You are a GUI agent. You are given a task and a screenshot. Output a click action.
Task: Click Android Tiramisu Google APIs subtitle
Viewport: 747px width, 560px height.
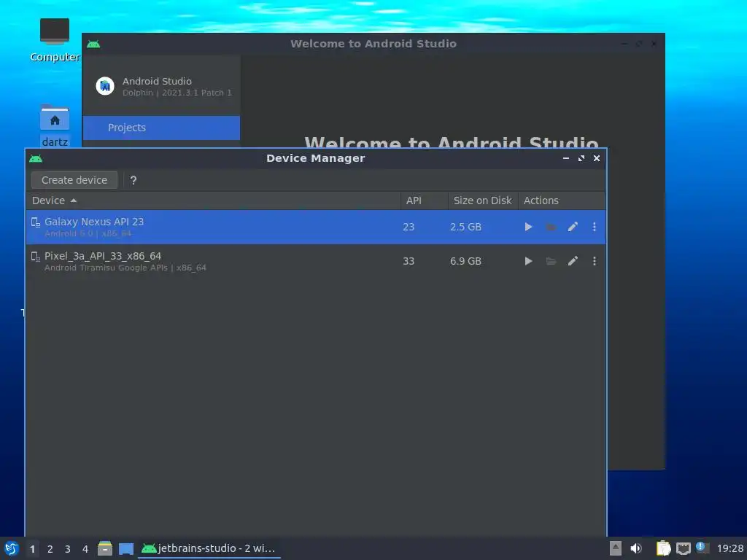125,268
